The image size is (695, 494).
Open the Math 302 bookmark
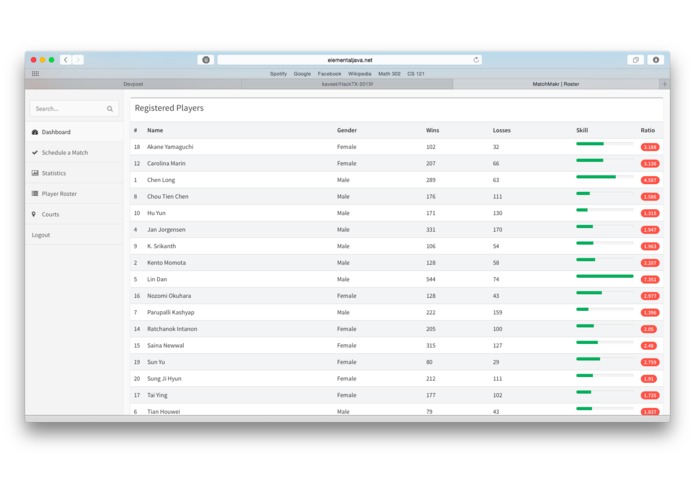point(389,74)
